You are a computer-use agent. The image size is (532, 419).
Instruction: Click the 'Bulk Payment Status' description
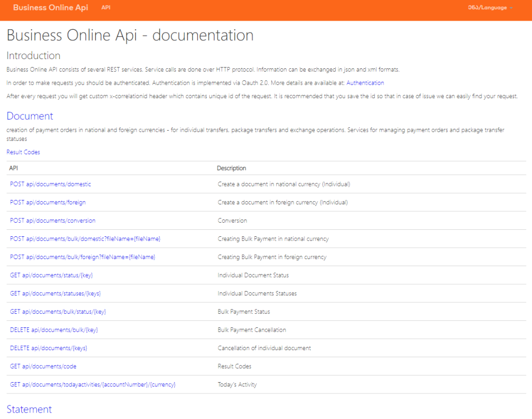point(244,312)
